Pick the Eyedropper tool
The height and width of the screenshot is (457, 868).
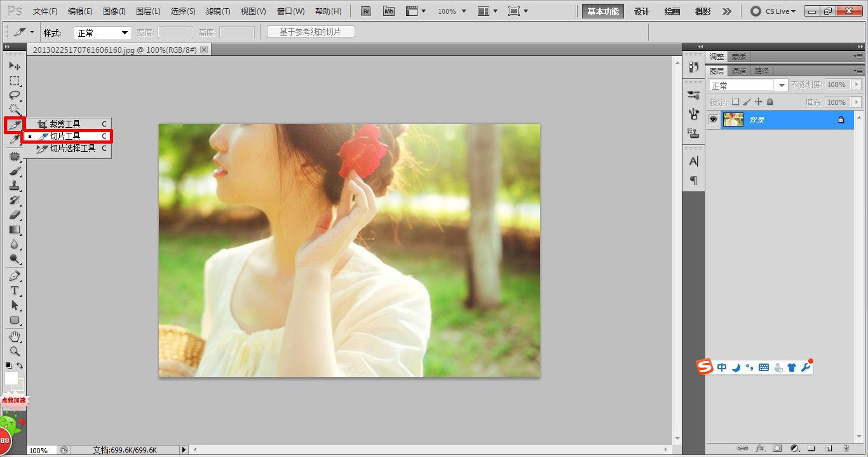tap(15, 139)
